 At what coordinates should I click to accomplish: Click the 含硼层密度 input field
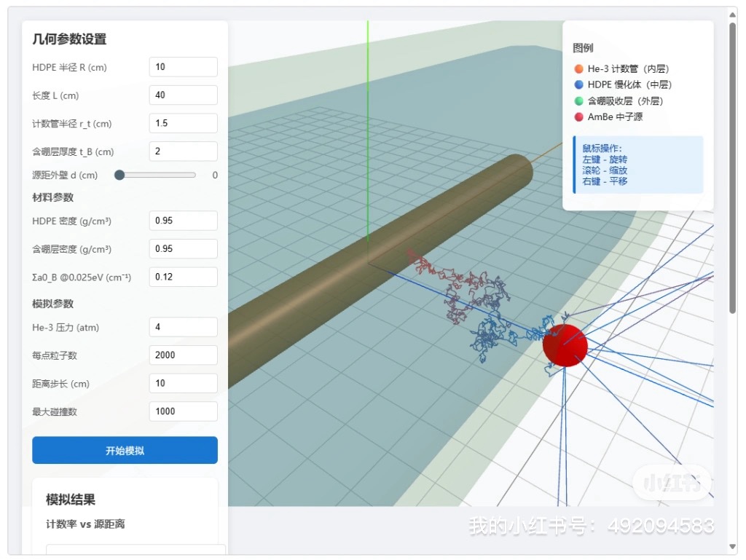pyautogui.click(x=183, y=248)
